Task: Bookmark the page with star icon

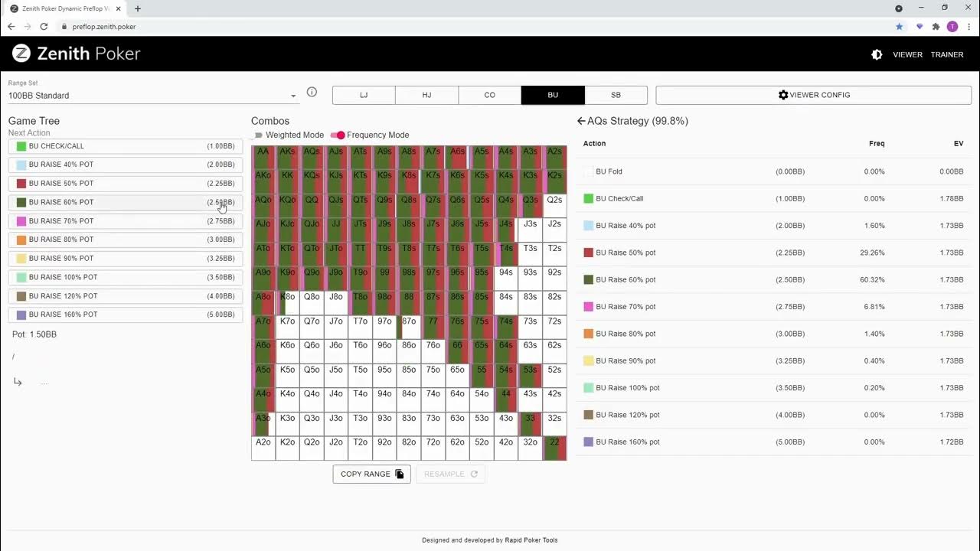Action: tap(900, 26)
